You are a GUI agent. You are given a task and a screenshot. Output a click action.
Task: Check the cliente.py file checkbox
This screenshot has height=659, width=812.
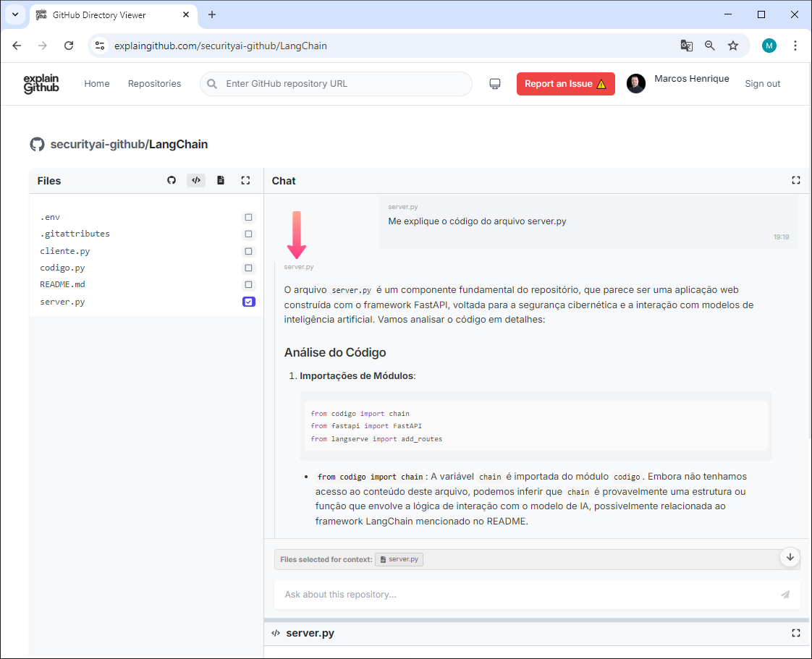point(248,251)
